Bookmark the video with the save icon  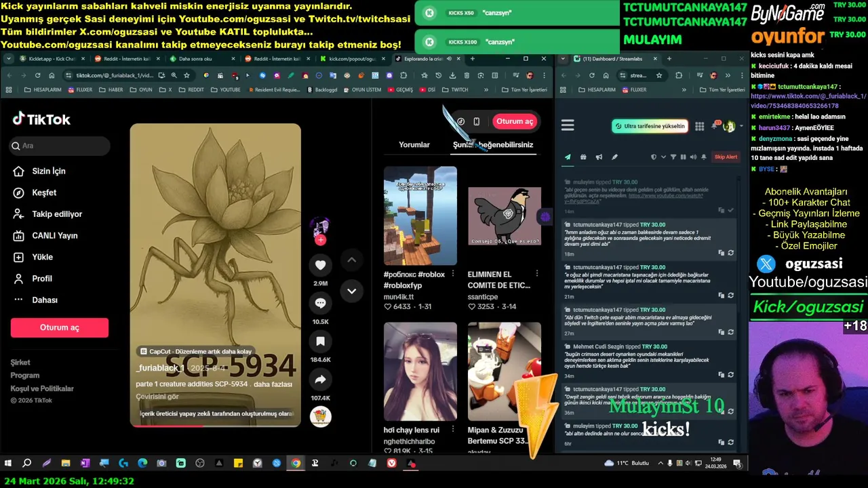pos(320,341)
